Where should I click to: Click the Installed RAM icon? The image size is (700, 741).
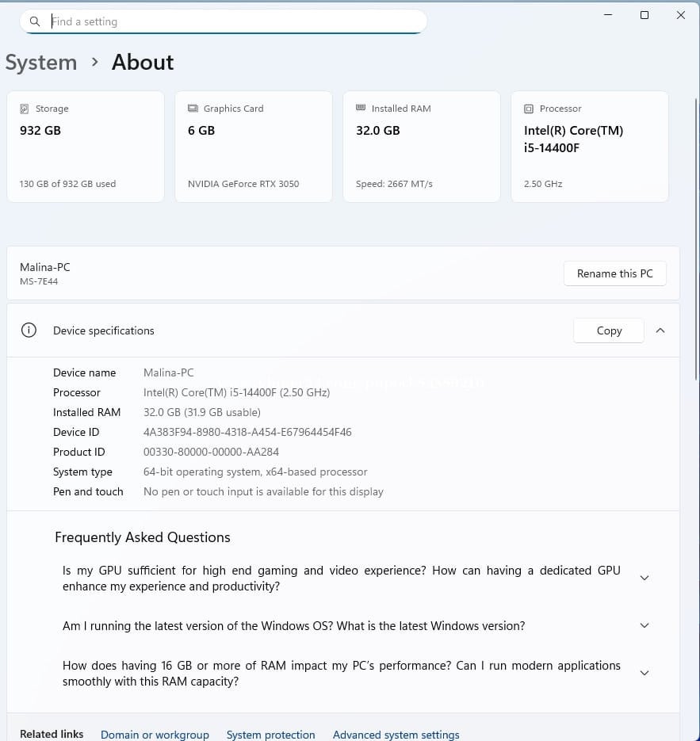pyautogui.click(x=361, y=109)
